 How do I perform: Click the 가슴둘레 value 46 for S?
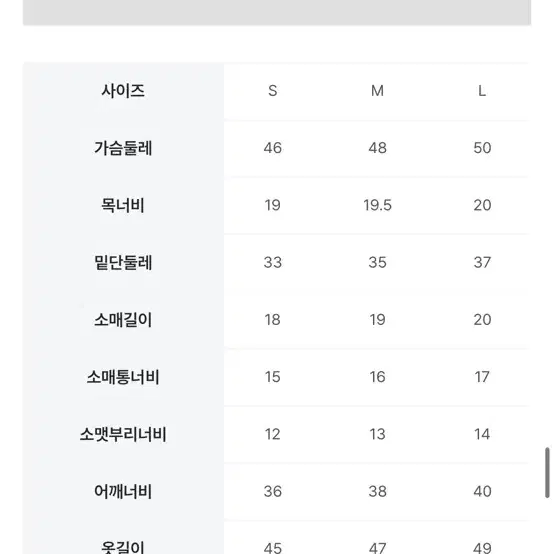click(272, 148)
